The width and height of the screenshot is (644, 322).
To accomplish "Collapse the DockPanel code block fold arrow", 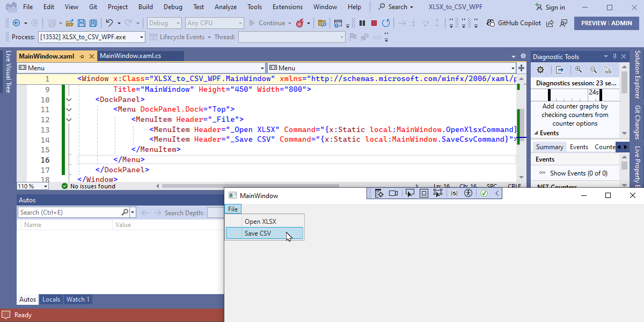I will [x=69, y=99].
